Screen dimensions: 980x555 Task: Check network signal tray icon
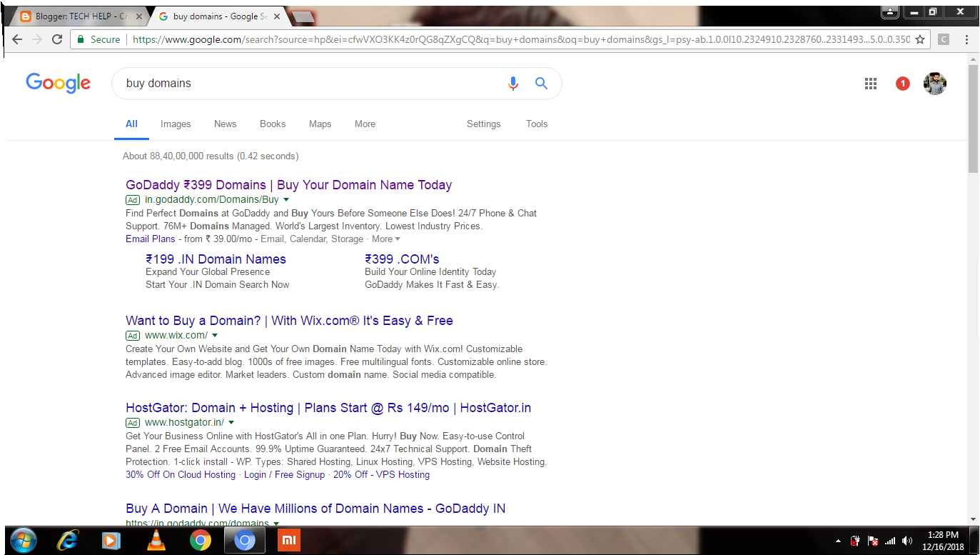coord(890,541)
